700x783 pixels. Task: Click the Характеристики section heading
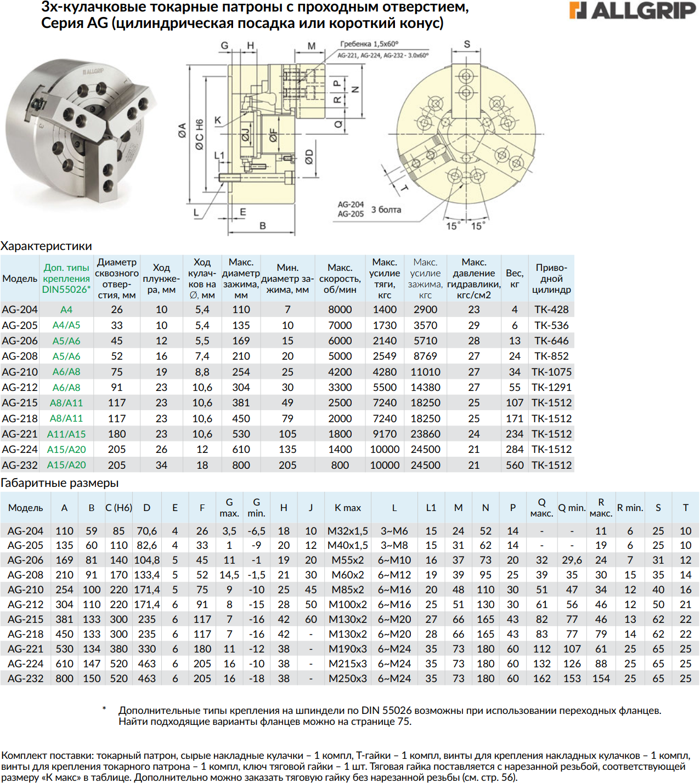tap(46, 246)
